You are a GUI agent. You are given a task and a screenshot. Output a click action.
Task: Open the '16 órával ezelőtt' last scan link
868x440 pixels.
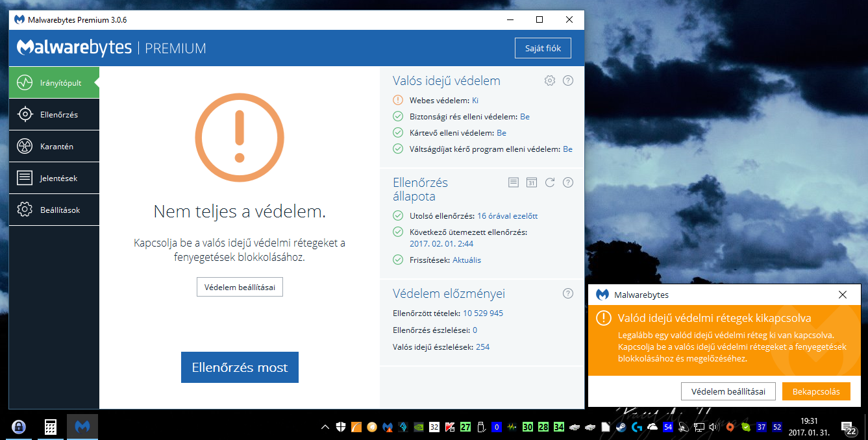[507, 216]
